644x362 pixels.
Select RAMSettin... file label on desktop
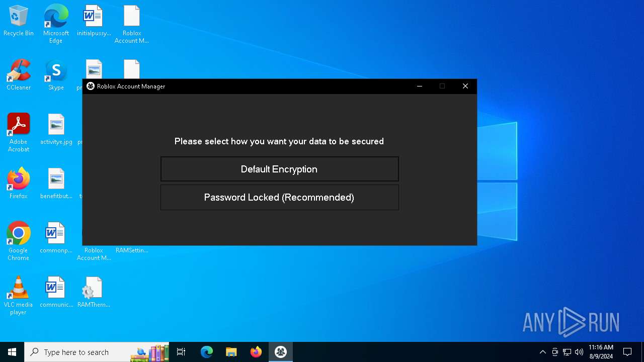[132, 250]
